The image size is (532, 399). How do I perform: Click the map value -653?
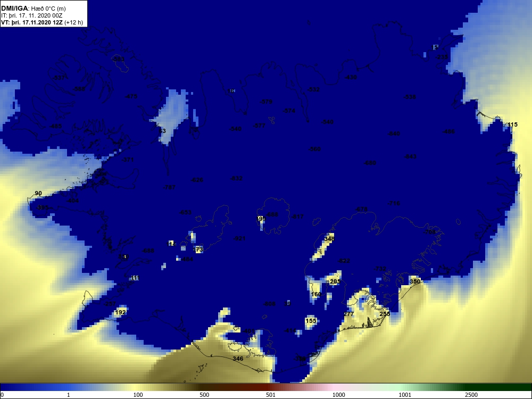[x=185, y=212]
